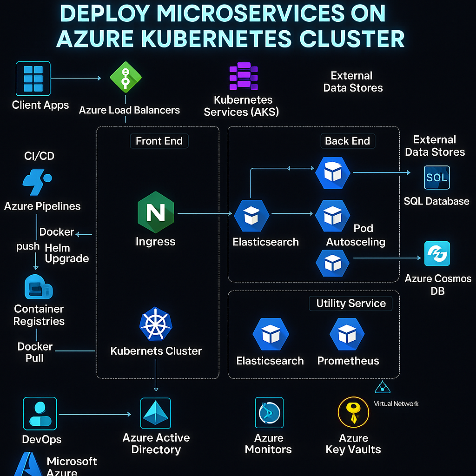
Task: Select the Docker Pull label
Action: pyautogui.click(x=35, y=352)
